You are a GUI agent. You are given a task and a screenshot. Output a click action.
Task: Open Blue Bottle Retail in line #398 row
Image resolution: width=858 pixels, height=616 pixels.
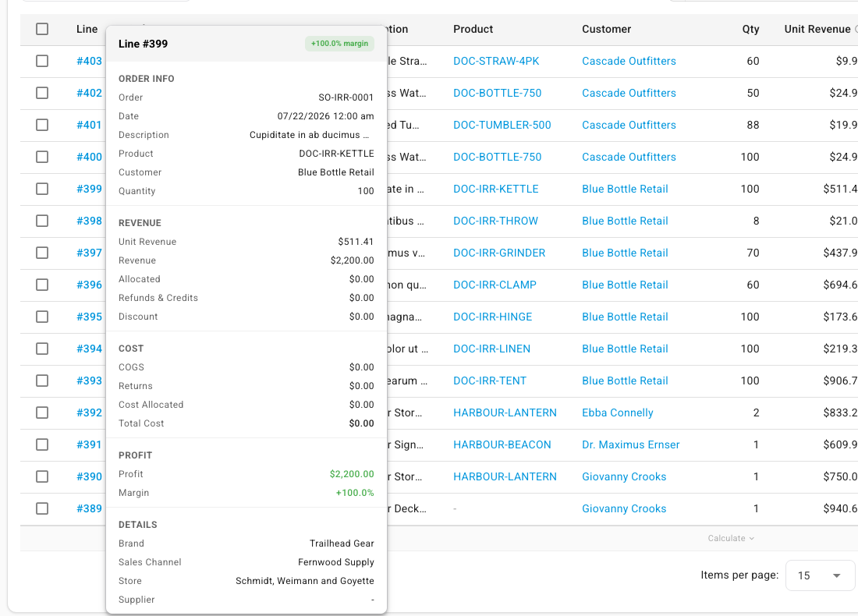pyautogui.click(x=625, y=221)
